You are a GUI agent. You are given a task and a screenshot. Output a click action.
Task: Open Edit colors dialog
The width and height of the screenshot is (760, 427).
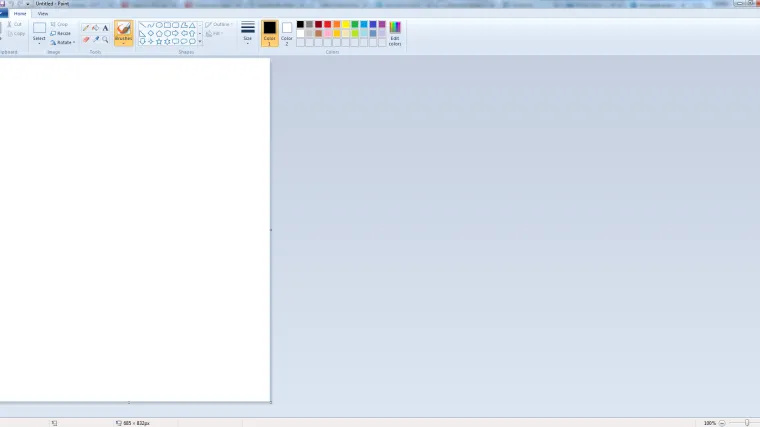(x=395, y=33)
